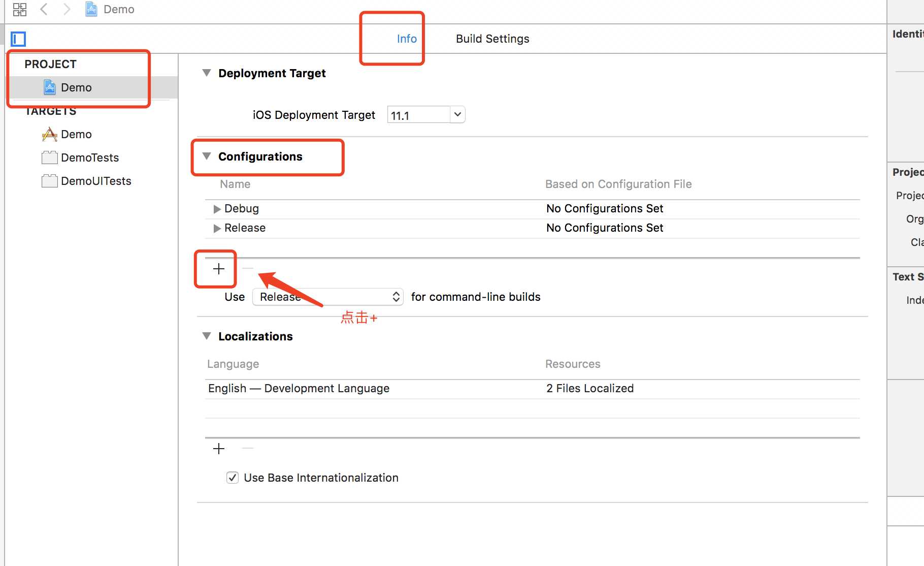Collapse the Localizations section
This screenshot has height=566, width=924.
tap(207, 336)
